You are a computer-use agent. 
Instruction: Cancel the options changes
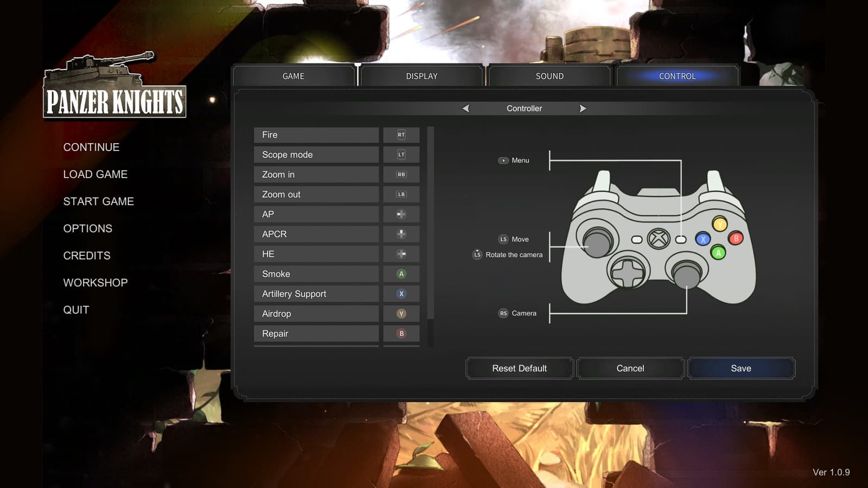coord(630,368)
